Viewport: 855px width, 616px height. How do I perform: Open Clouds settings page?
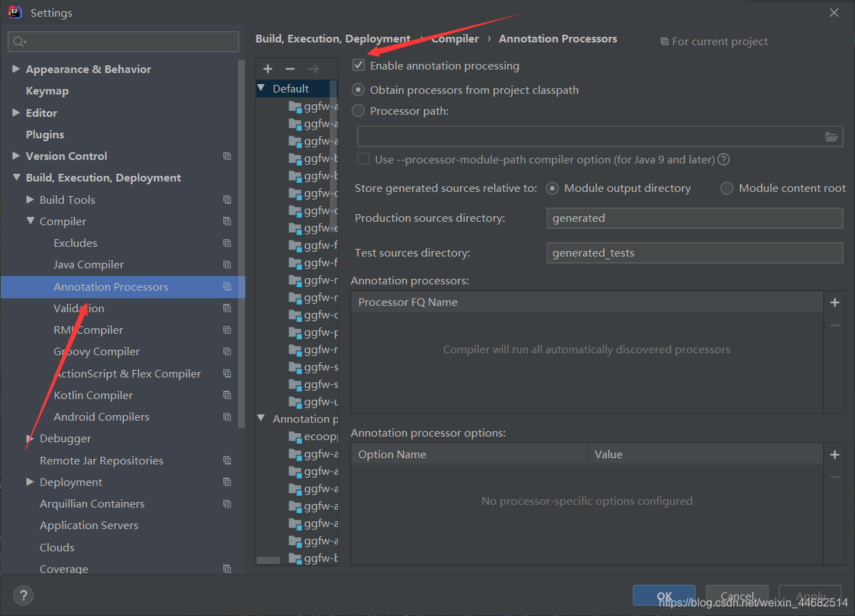pyautogui.click(x=57, y=547)
